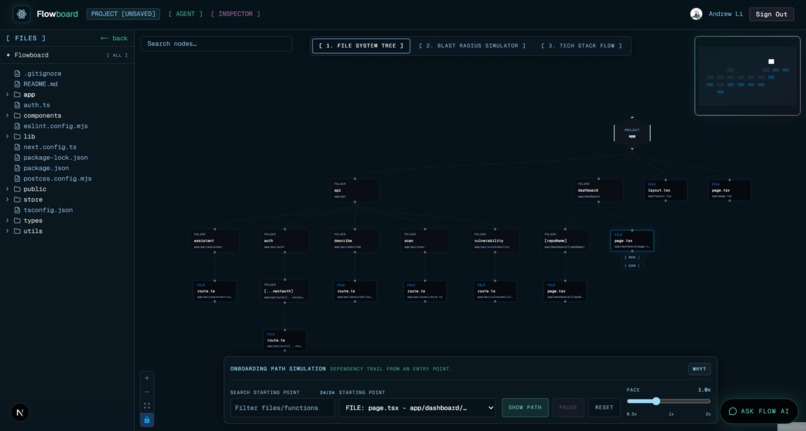Toggle the canvas interactivity lock

[147, 420]
